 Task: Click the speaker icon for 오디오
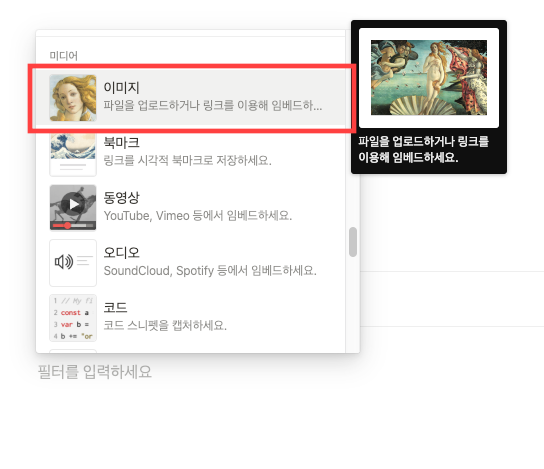[x=73, y=263]
